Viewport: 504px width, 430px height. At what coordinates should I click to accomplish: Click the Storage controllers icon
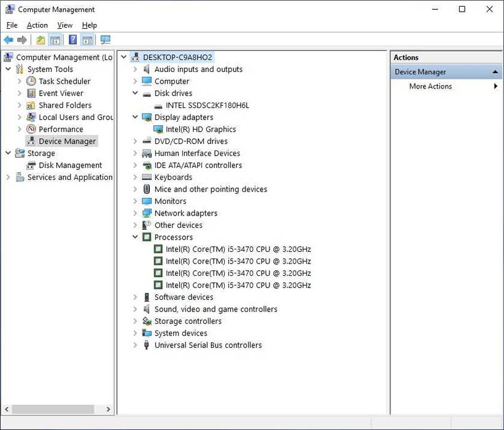[147, 321]
